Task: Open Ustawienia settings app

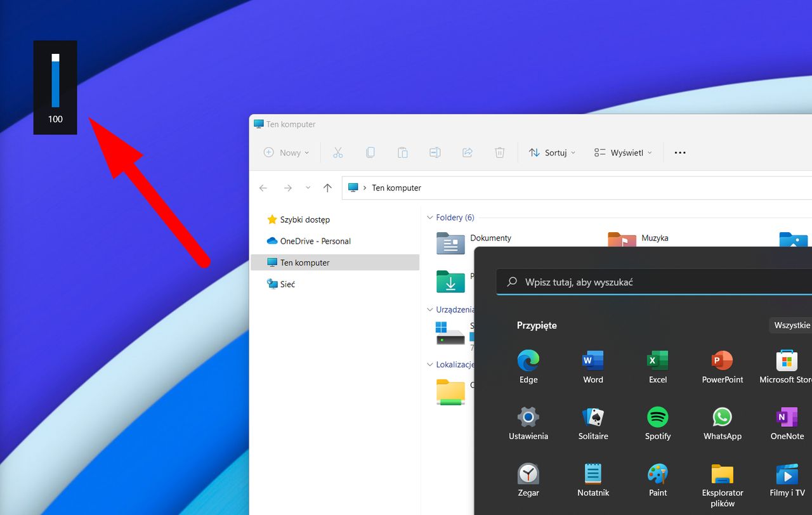Action: [528, 424]
